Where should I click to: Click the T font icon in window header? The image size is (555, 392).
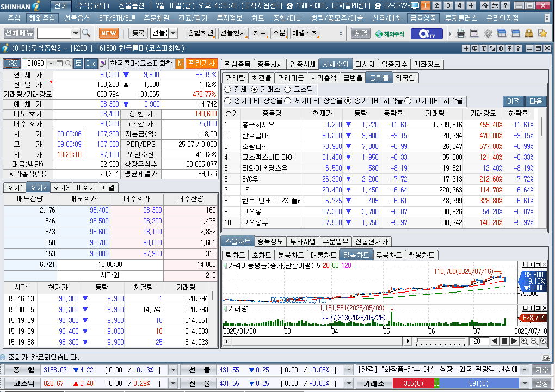click(x=484, y=48)
